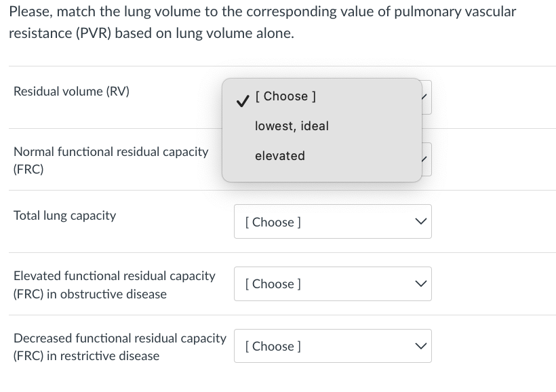Image resolution: width=556 pixels, height=392 pixels.
Task: Open the Elevated FRC obstructive disease dropdown
Action: pyautogui.click(x=332, y=283)
